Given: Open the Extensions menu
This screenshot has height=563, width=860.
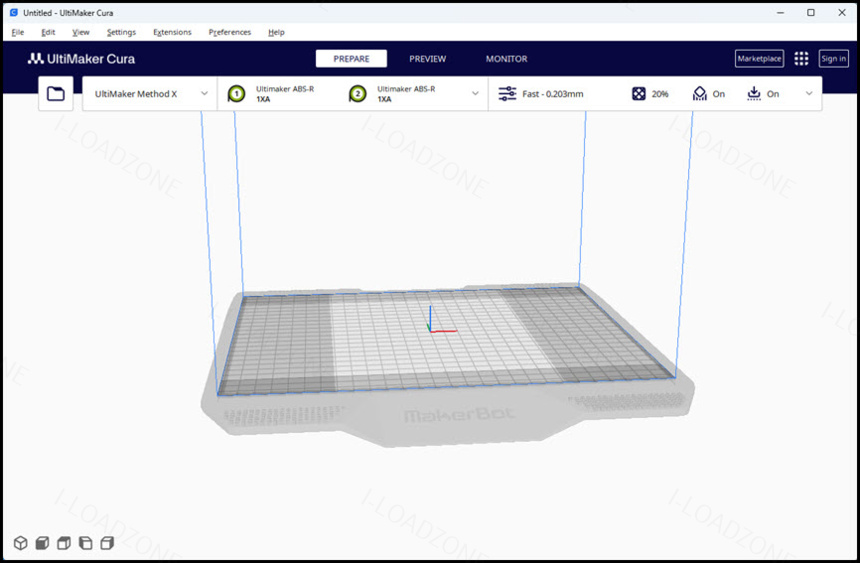Looking at the screenshot, I should [172, 32].
